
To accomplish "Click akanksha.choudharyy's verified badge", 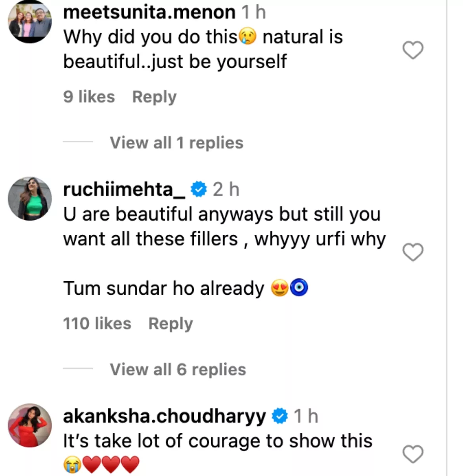I will pyautogui.click(x=280, y=416).
